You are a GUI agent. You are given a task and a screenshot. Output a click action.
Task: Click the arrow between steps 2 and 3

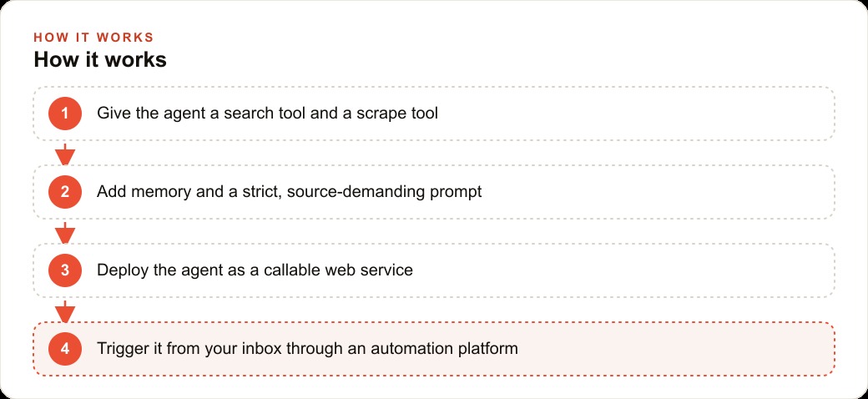[x=65, y=232]
